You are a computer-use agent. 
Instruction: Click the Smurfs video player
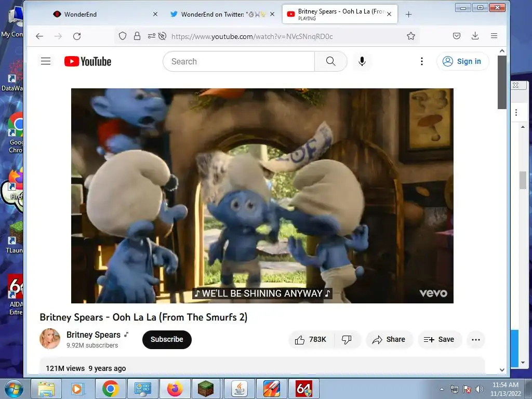[x=262, y=196]
